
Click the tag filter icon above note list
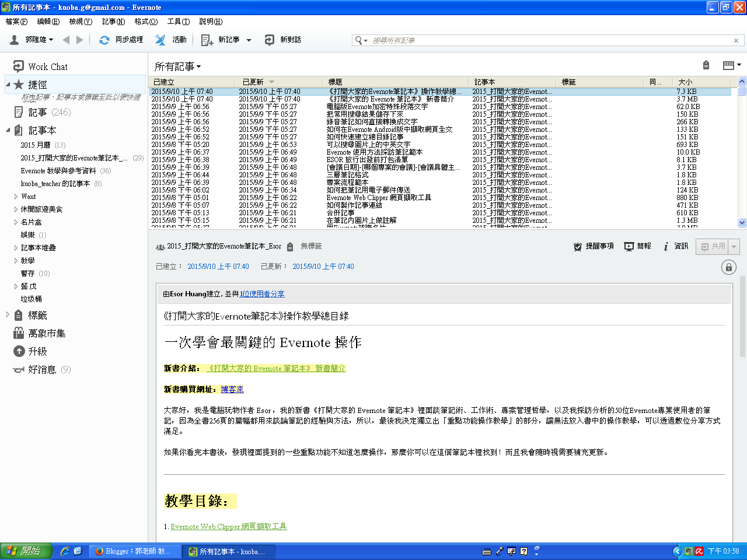pyautogui.click(x=706, y=65)
